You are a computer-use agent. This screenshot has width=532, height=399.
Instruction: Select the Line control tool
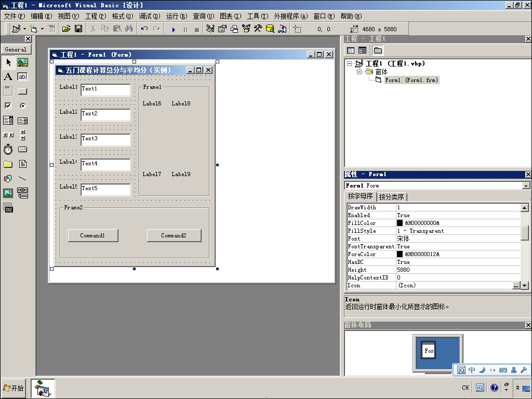[x=23, y=179]
